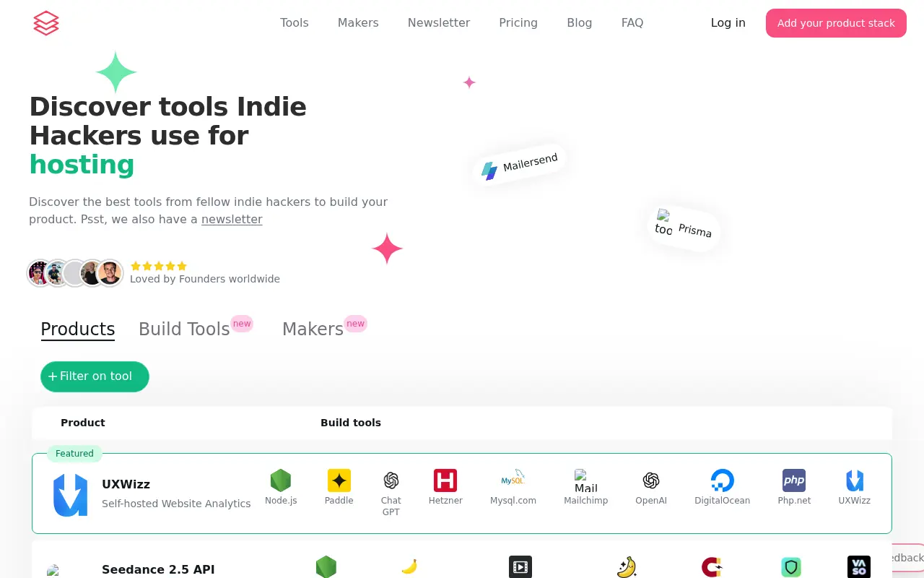Screen dimensions: 924x578
Task: Switch to the Makers tab below the hero
Action: (313, 329)
